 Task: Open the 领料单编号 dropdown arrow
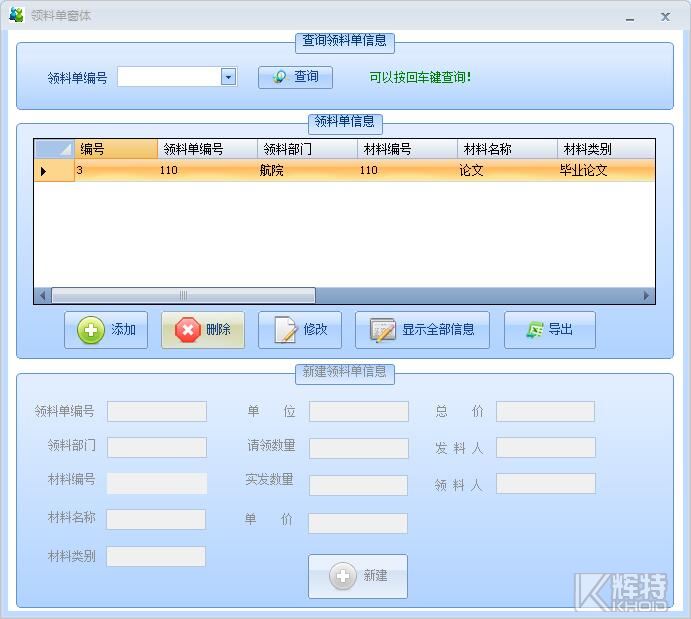coord(228,77)
